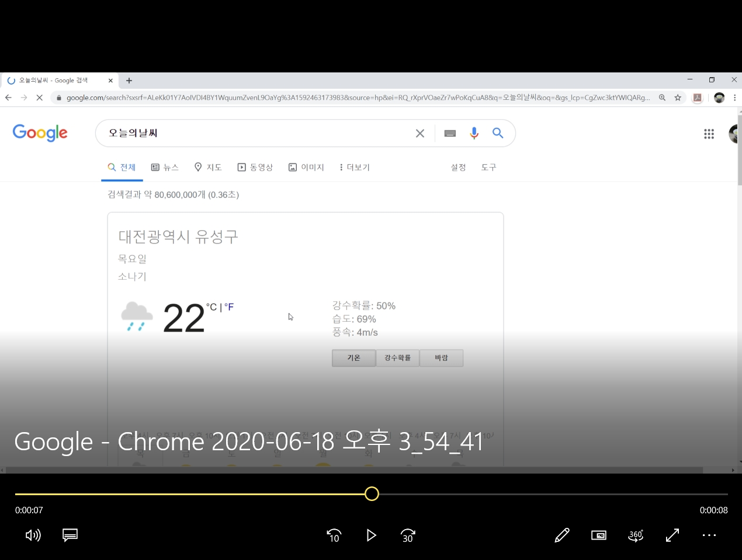
Task: Open the Google apps grid
Action: point(709,134)
